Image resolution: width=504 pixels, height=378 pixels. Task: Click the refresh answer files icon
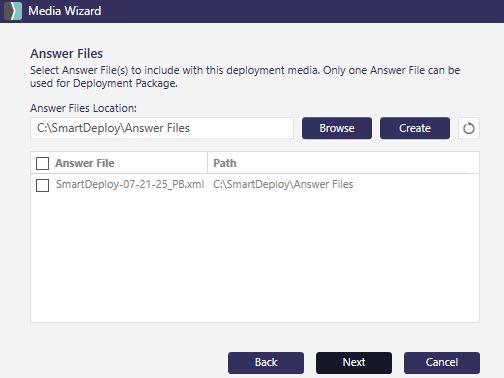tap(469, 128)
